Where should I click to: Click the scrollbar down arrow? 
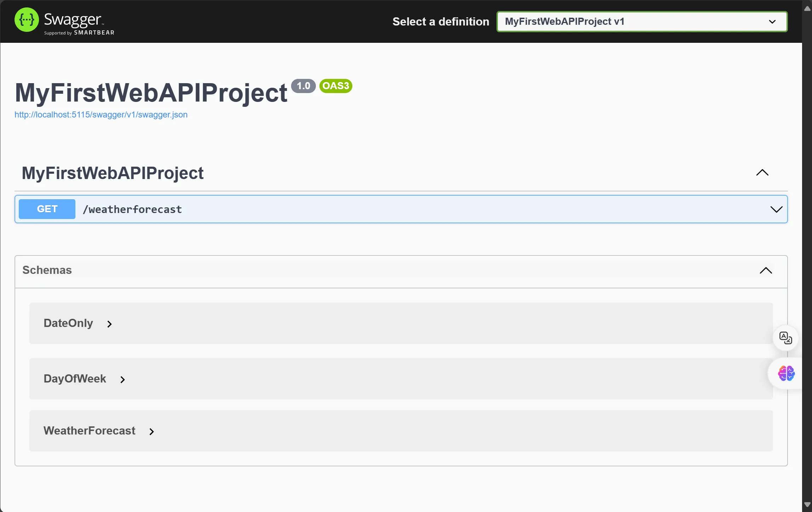[x=807, y=505]
